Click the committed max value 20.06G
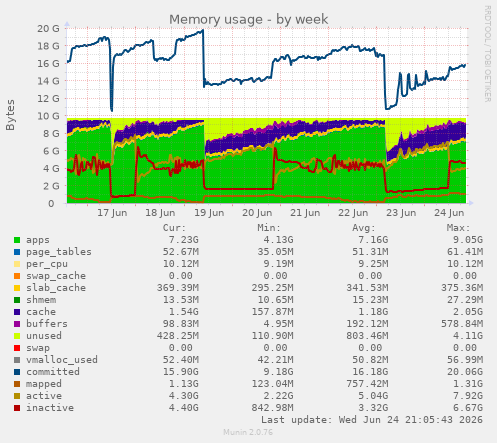 [465, 372]
